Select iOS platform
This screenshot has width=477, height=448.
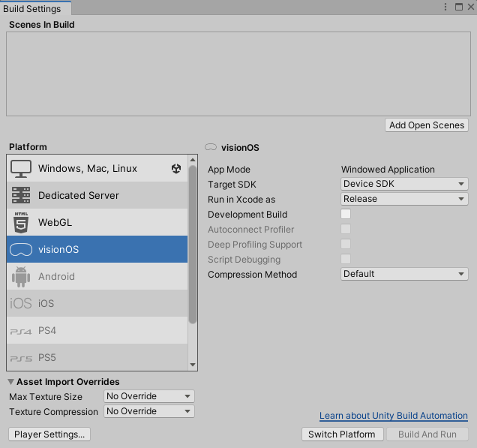[97, 303]
